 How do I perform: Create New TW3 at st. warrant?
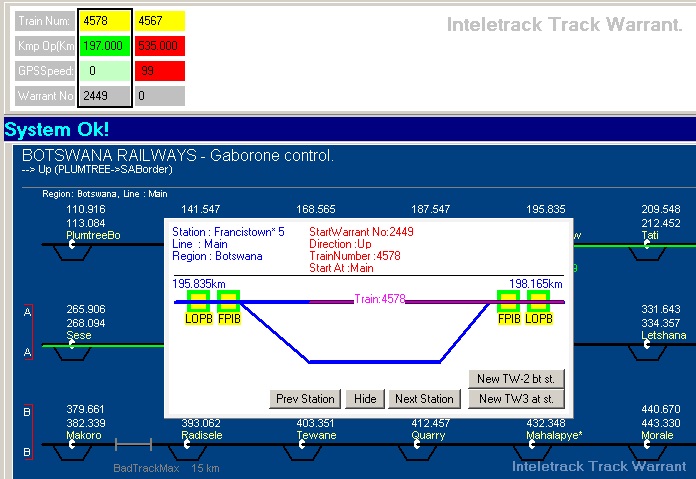pyautogui.click(x=516, y=399)
